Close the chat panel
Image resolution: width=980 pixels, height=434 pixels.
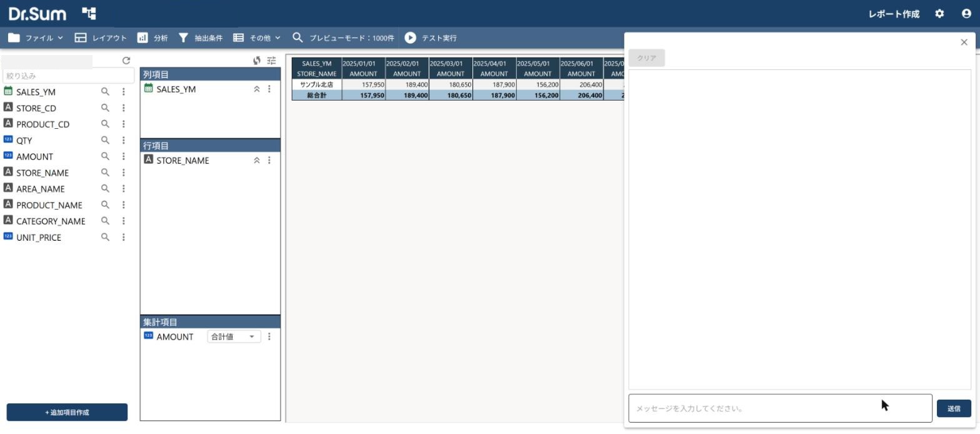(964, 42)
